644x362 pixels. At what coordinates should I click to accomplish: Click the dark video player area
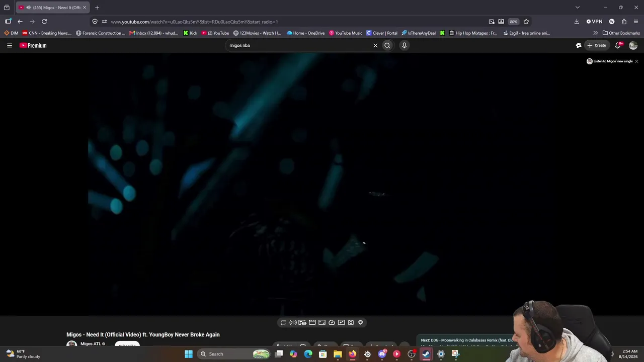pyautogui.click(x=322, y=184)
